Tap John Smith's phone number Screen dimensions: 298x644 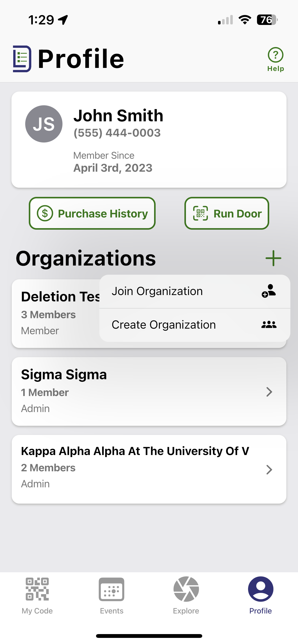(x=117, y=133)
